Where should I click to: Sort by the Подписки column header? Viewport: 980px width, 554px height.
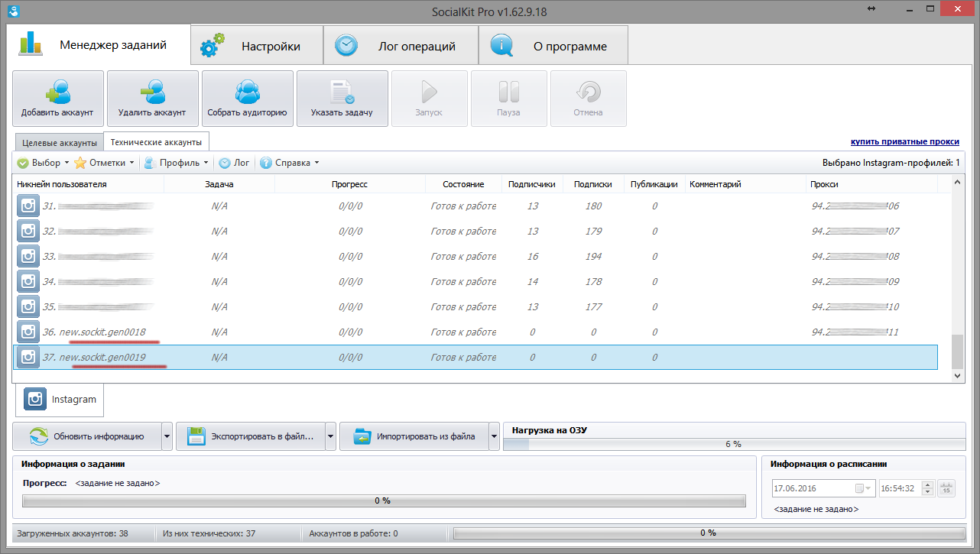click(592, 184)
